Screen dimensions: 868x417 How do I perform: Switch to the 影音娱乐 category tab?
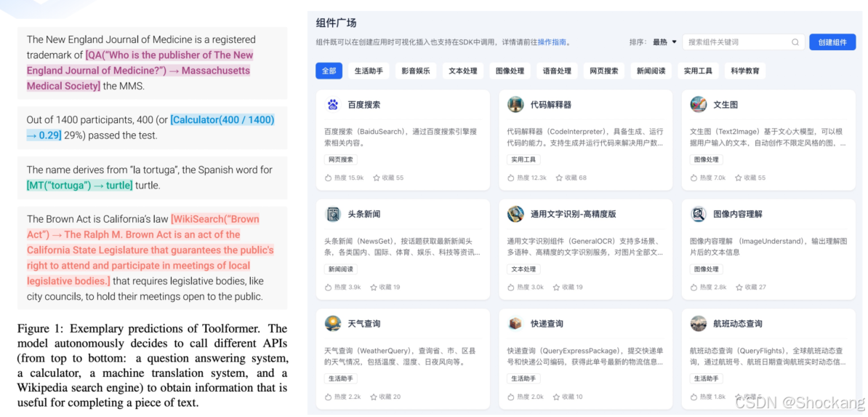416,71
